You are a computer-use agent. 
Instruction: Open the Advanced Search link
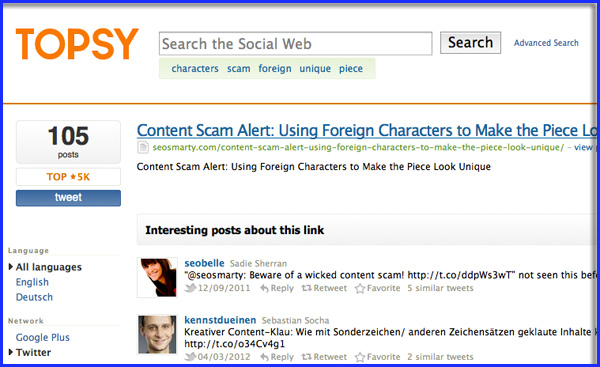coord(546,43)
